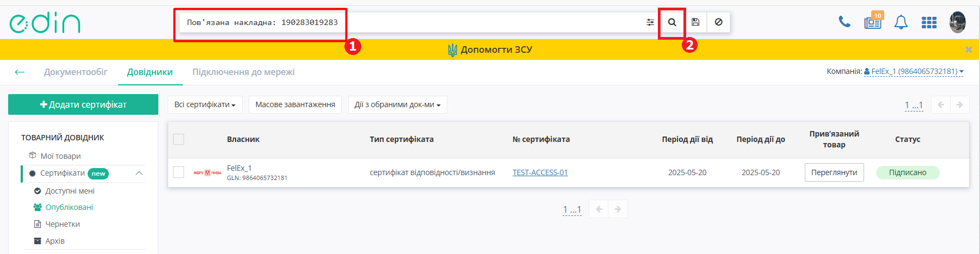Open the Компанія FelEx_1 selector
Image resolution: width=980 pixels, height=254 pixels.
tap(914, 71)
